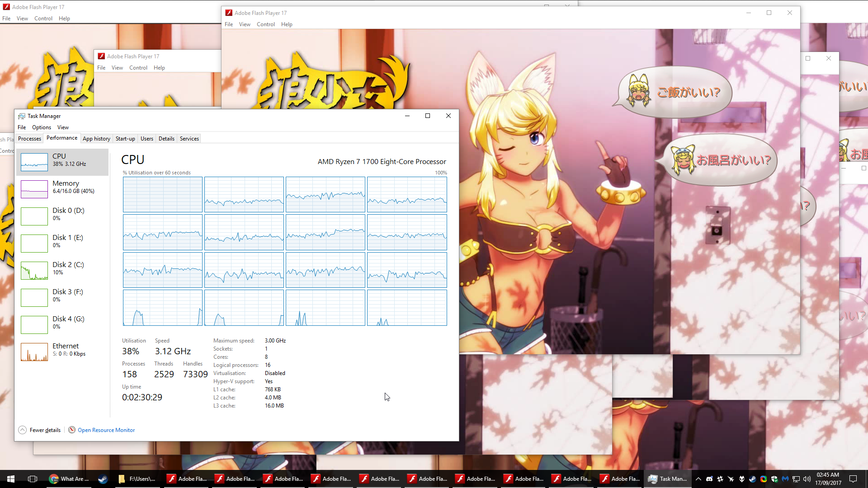
Task: Show hidden system tray icons
Action: (698, 479)
